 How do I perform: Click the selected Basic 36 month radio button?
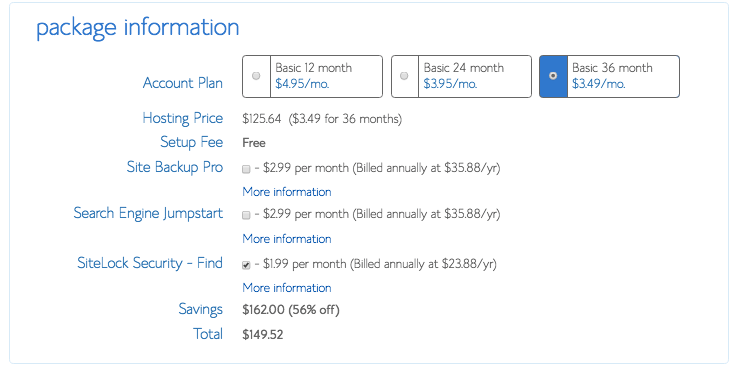click(x=553, y=76)
